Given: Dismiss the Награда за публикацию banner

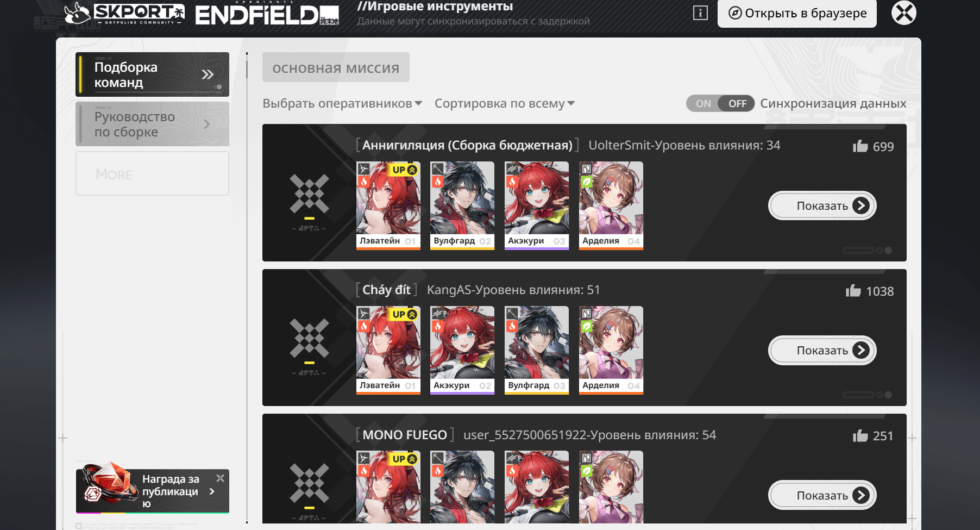Looking at the screenshot, I should pos(220,478).
